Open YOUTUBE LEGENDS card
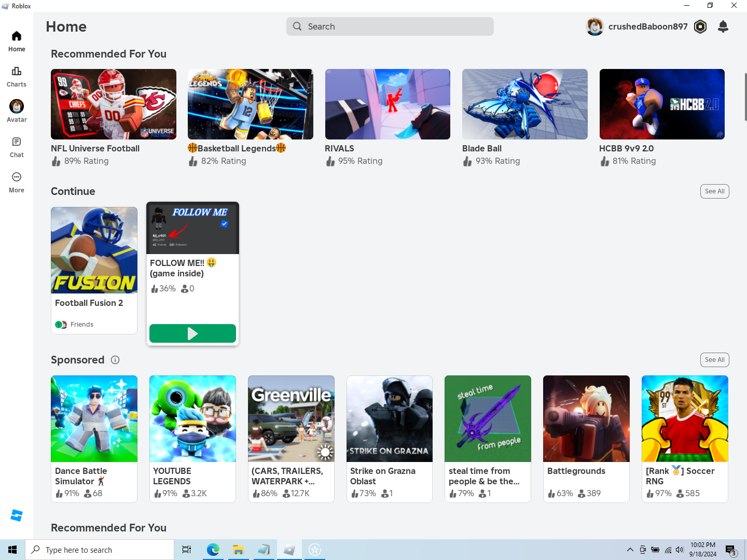This screenshot has width=747, height=560. [192, 439]
